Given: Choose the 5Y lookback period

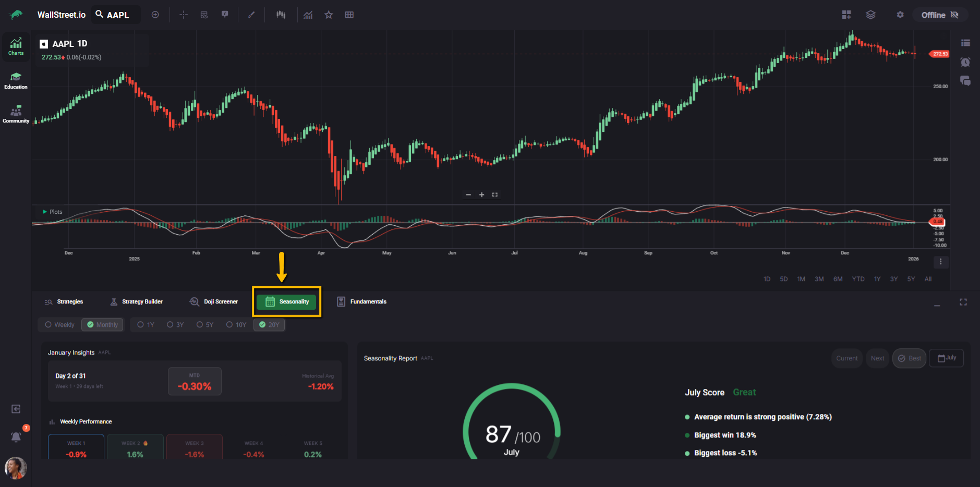Looking at the screenshot, I should [205, 325].
